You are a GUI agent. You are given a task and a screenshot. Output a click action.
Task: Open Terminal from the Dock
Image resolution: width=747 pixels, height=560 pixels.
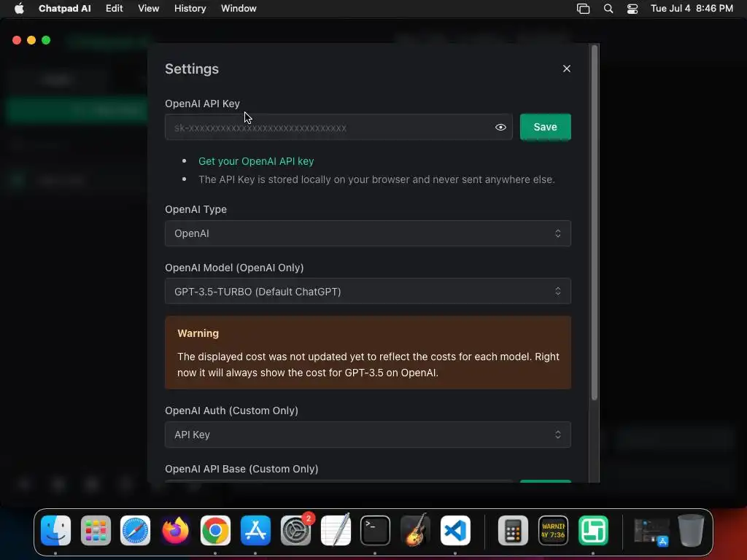(376, 531)
